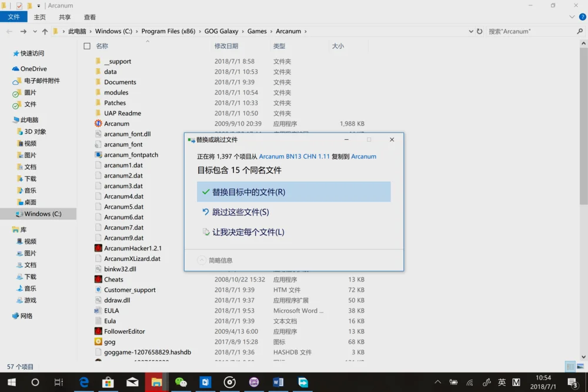Select the ArcanumHacker1.2.1 program icon
Image resolution: width=588 pixels, height=392 pixels.
click(98, 248)
